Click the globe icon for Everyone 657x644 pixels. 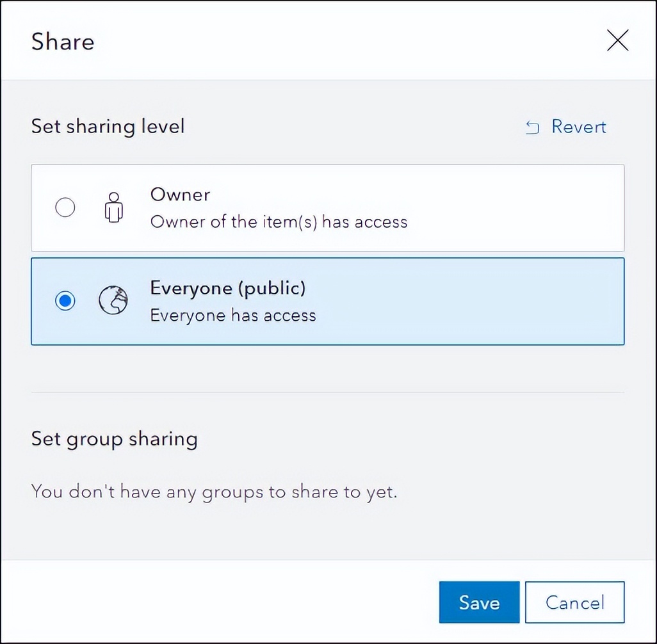point(113,300)
